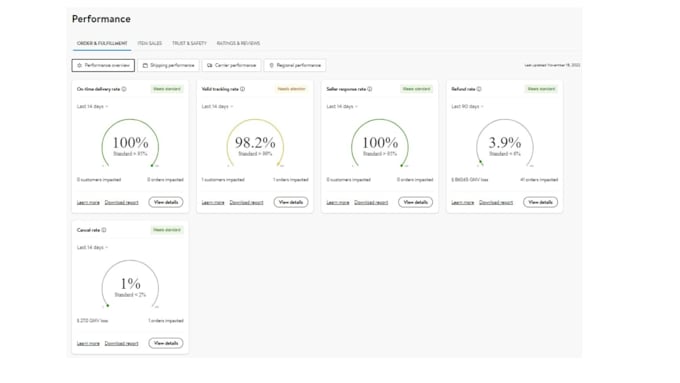The width and height of the screenshot is (680, 383).
Task: Go to Ratings & Reviews tab
Action: pos(238,43)
